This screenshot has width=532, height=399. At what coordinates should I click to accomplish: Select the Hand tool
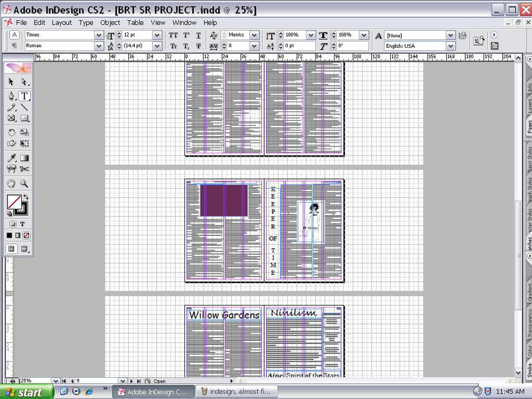11,184
